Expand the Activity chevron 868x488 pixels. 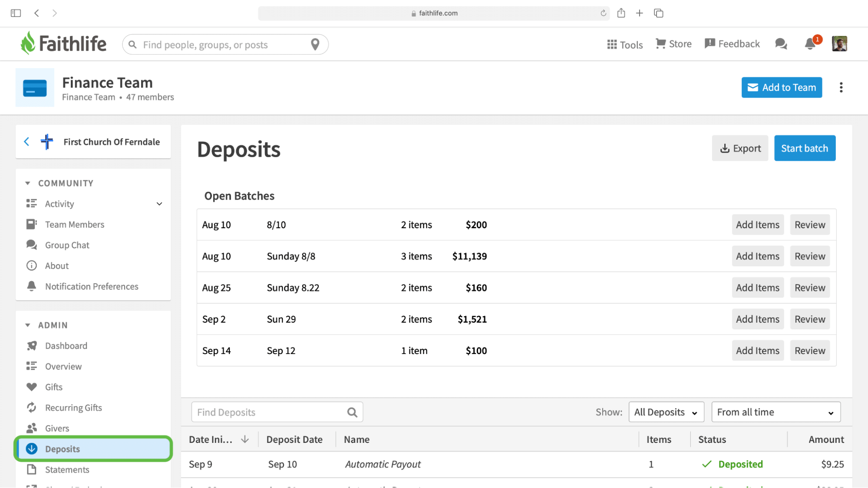159,204
